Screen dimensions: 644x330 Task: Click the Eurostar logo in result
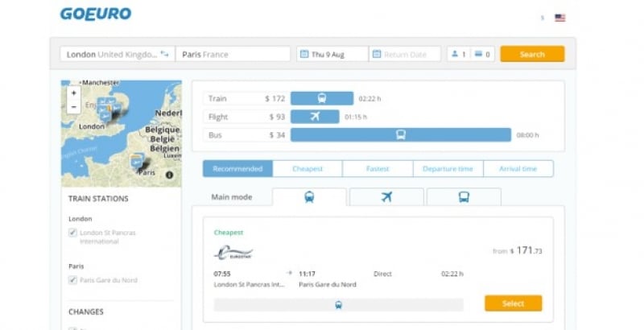[233, 253]
